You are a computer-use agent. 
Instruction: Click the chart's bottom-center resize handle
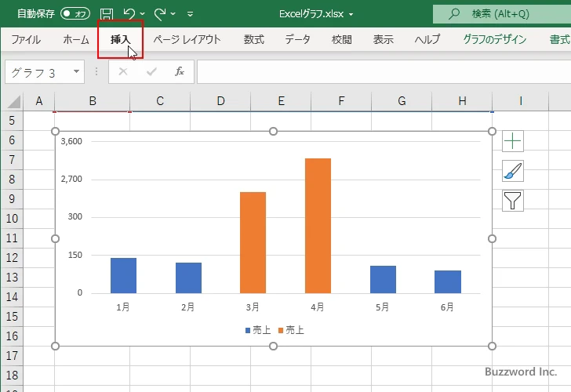click(273, 347)
